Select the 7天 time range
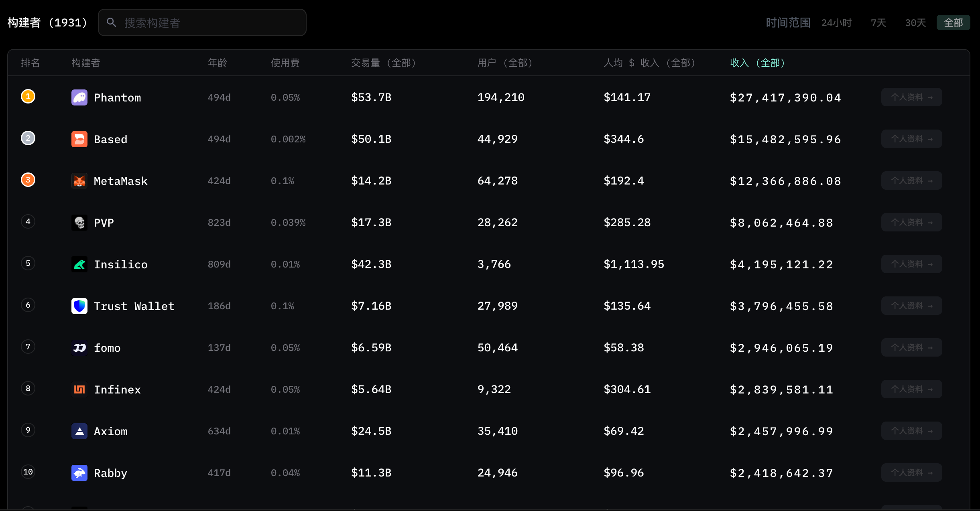This screenshot has width=980, height=511. coord(878,23)
